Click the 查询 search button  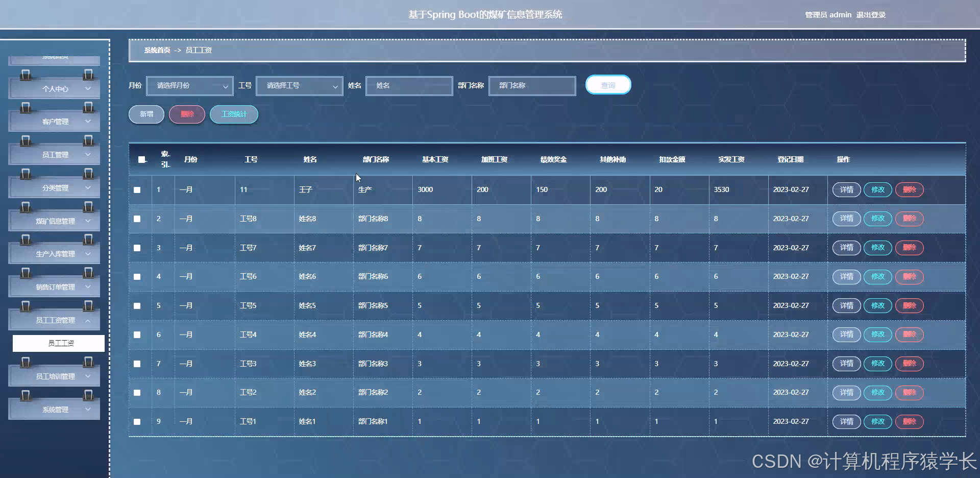608,85
